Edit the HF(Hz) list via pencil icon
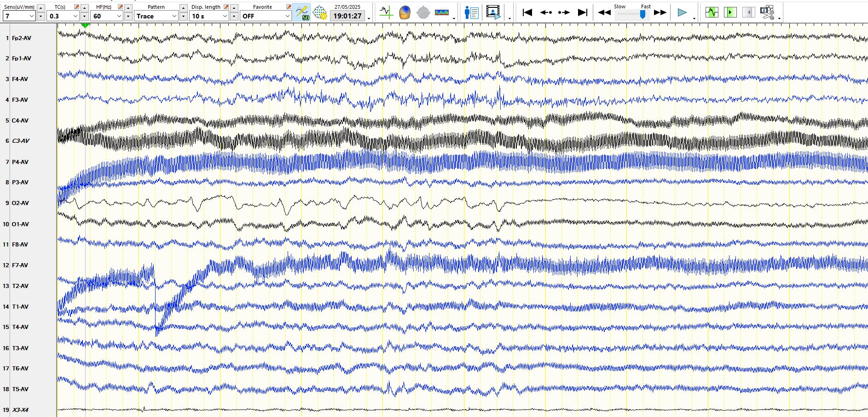This screenshot has width=868, height=417. (120, 7)
